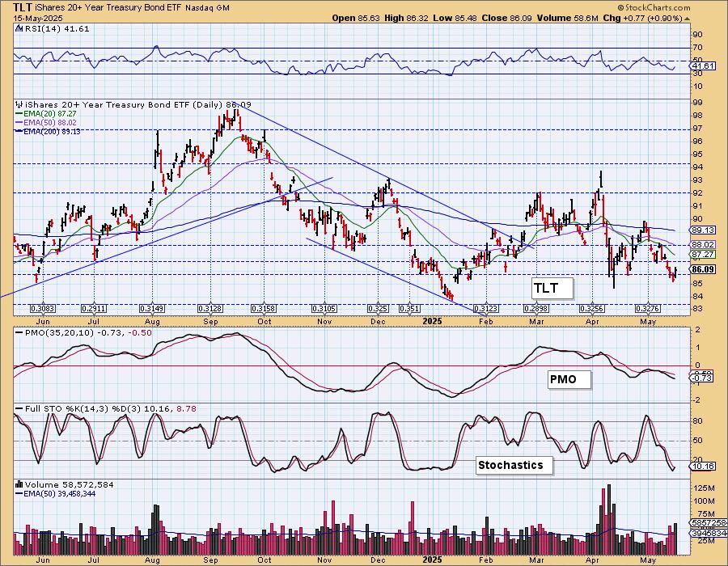Click the 0.3083 label above Jun

click(43, 309)
